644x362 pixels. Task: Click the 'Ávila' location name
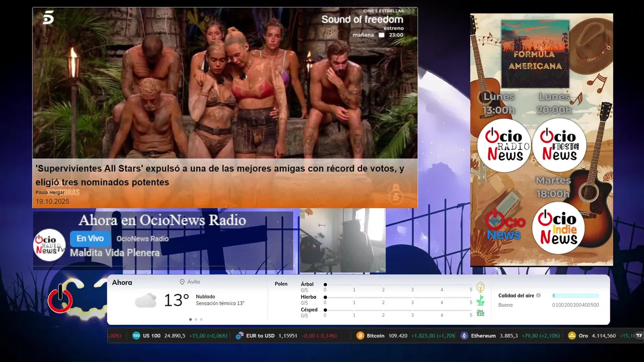click(194, 282)
